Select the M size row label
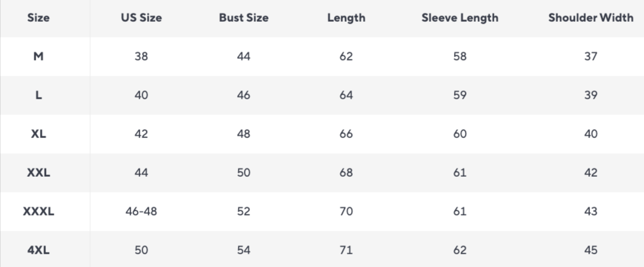The image size is (644, 267). point(38,56)
